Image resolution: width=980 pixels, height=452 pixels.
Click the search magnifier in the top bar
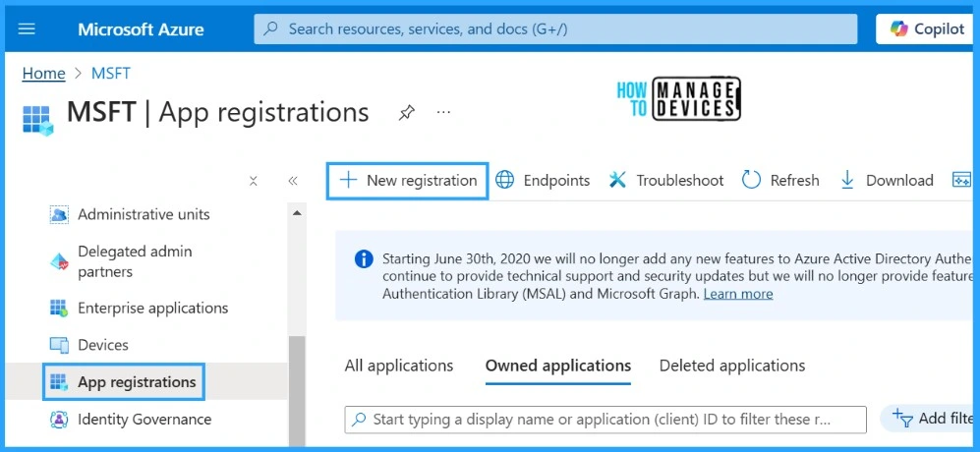tap(270, 28)
